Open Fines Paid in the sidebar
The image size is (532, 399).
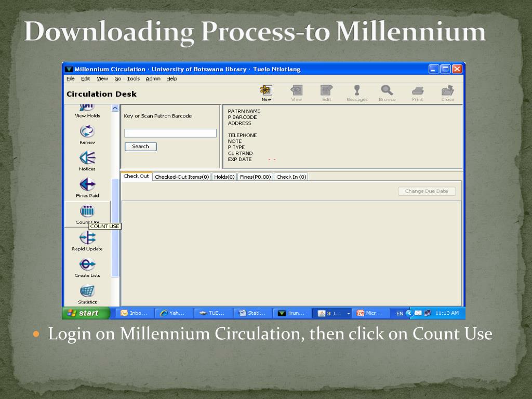tap(87, 188)
